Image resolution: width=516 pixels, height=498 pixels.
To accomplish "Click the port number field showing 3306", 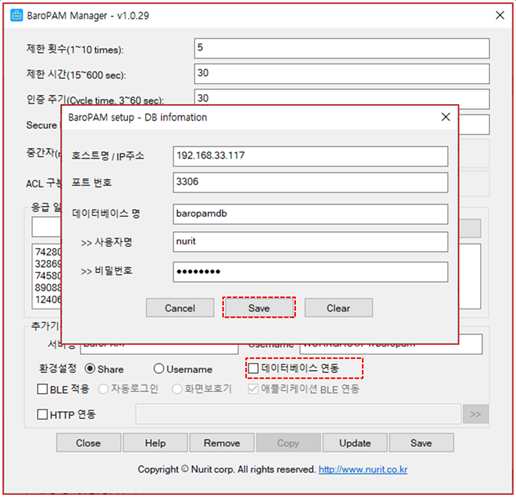I will coord(310,182).
